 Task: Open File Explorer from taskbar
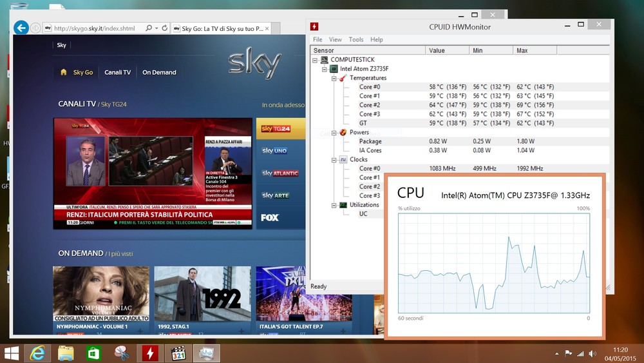pyautogui.click(x=66, y=353)
